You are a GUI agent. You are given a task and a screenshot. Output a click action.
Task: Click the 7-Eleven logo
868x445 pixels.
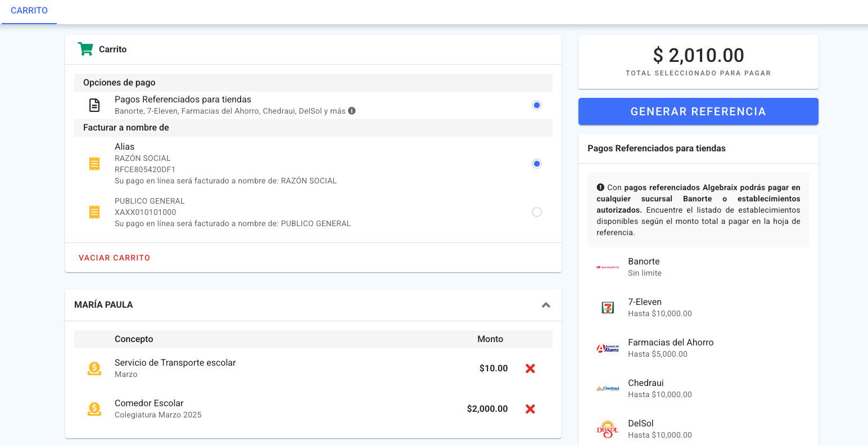click(608, 308)
